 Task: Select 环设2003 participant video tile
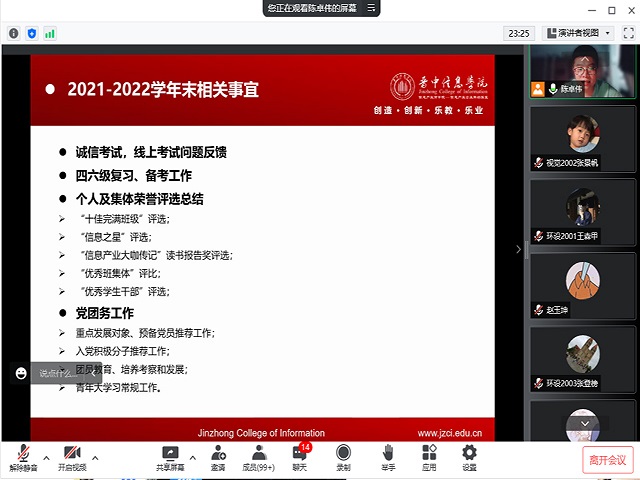point(582,360)
